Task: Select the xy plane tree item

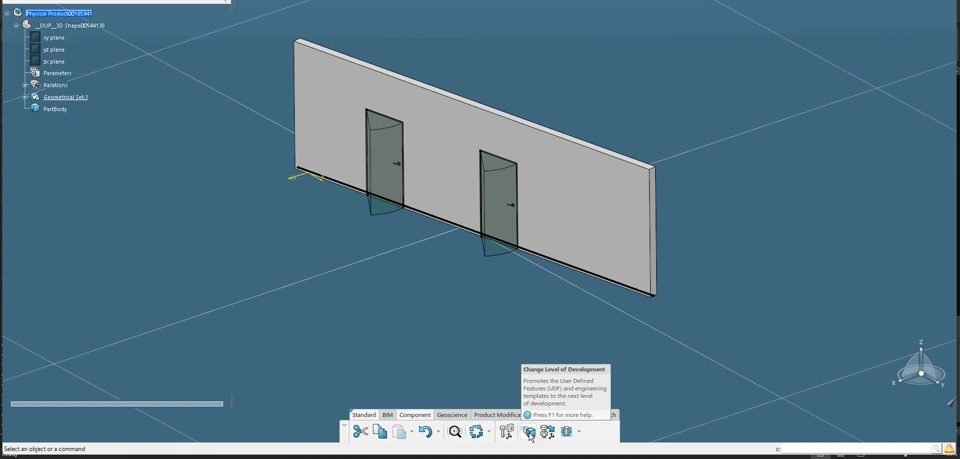Action: click(54, 37)
